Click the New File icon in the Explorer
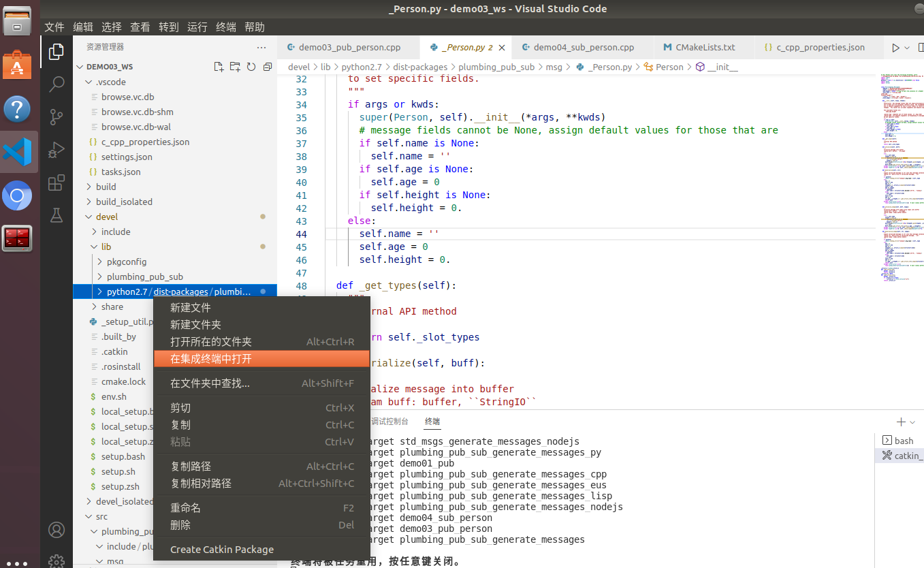Viewport: 924px width, 568px height. [x=219, y=66]
